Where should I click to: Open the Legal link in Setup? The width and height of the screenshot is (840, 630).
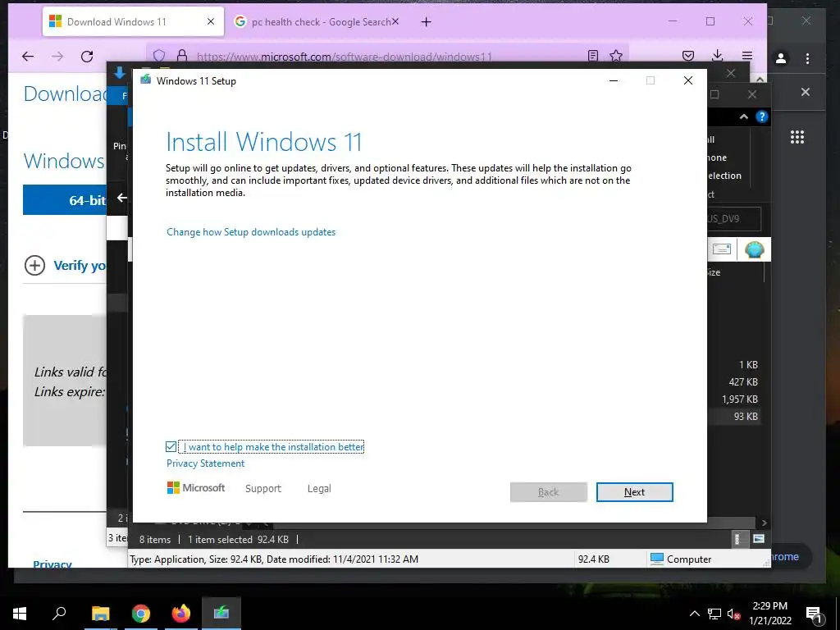(319, 489)
